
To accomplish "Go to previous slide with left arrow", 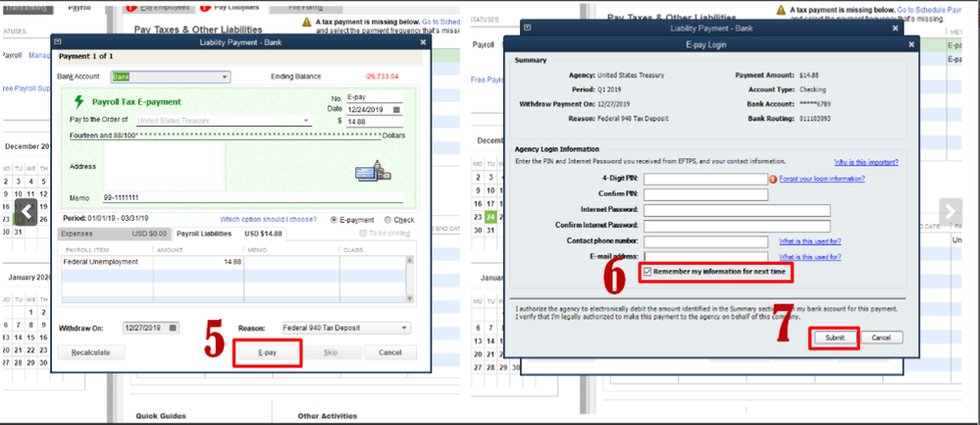I will [x=26, y=212].
